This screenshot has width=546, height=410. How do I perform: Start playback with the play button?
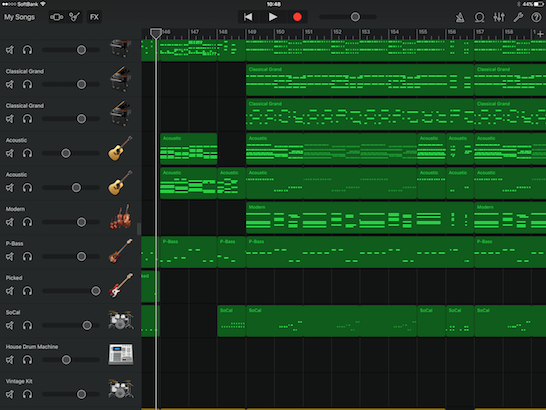(273, 17)
